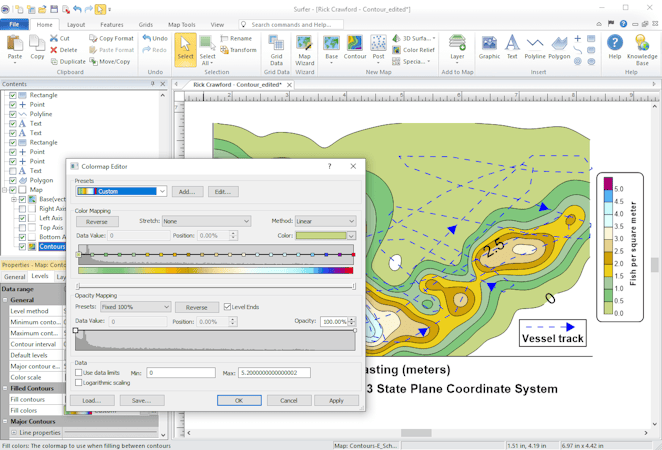Click Select All in ribbon
Viewport: 662px width, 450px height.
[x=207, y=51]
